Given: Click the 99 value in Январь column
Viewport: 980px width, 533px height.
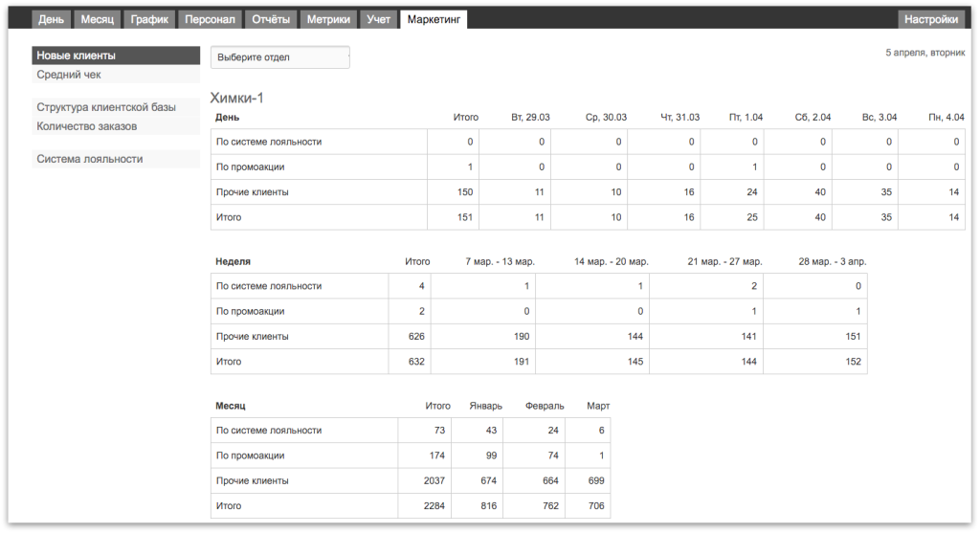Looking at the screenshot, I should [x=491, y=455].
